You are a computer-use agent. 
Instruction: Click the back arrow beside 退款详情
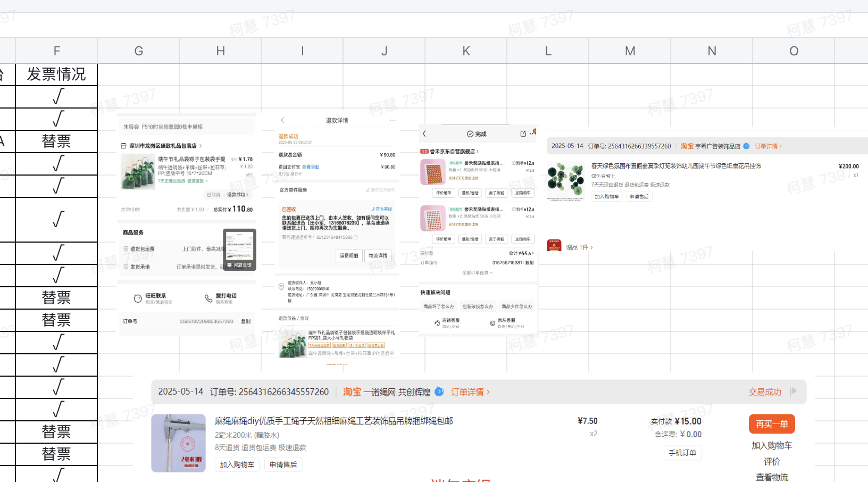point(282,120)
